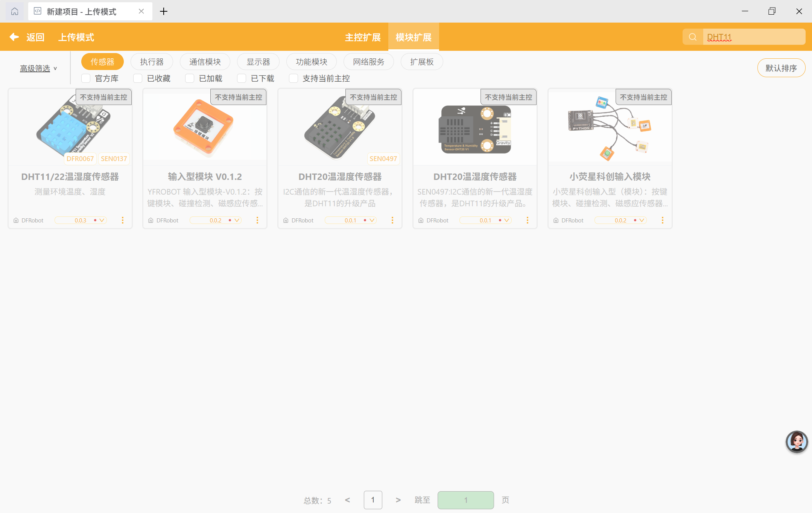Open version 0.0.2 dropdown on 小荧星科创输入模块 card

[x=620, y=220]
